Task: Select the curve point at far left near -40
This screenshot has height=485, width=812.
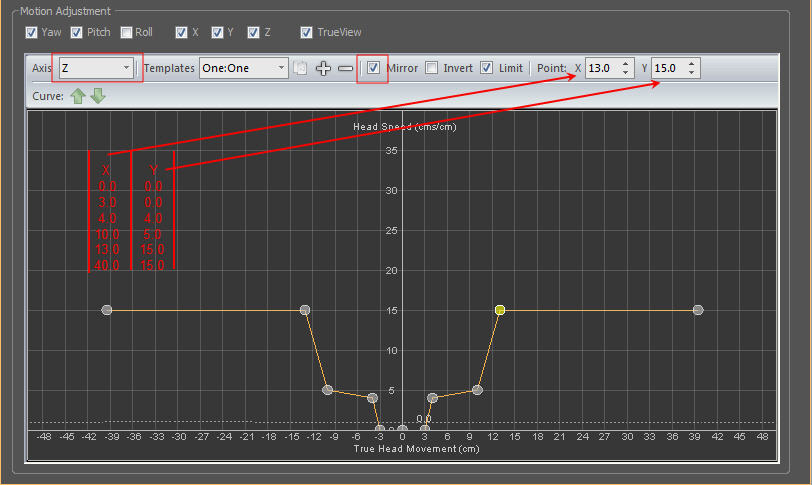Action: point(107,310)
